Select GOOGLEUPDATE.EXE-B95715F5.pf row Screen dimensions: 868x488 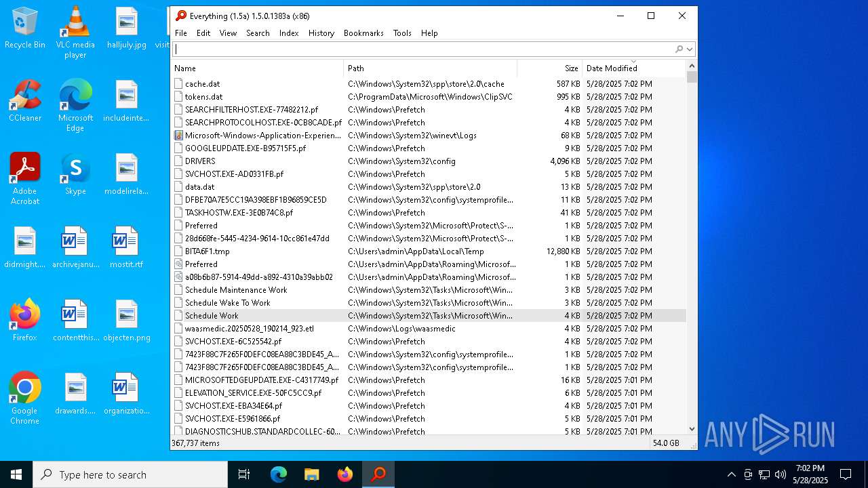click(x=429, y=148)
